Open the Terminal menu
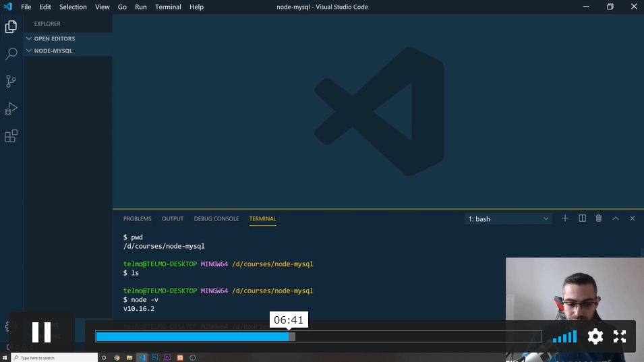Viewport: 644px width, 362px height. [x=168, y=7]
